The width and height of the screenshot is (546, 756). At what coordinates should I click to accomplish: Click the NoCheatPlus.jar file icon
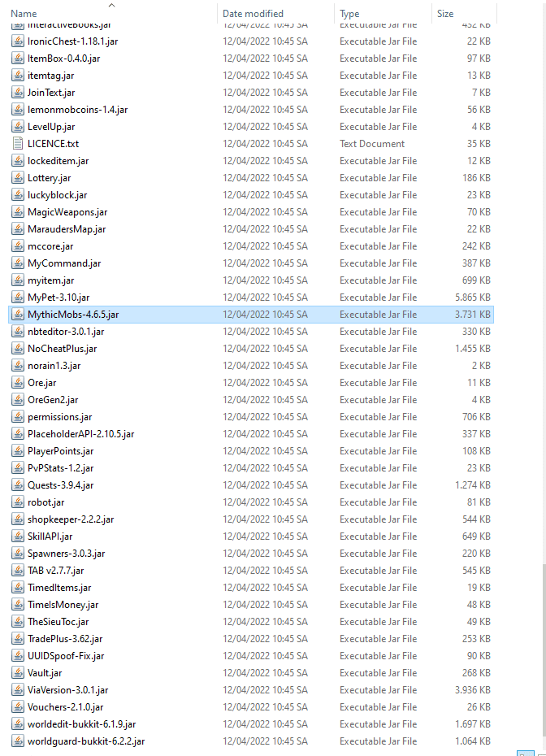(18, 349)
